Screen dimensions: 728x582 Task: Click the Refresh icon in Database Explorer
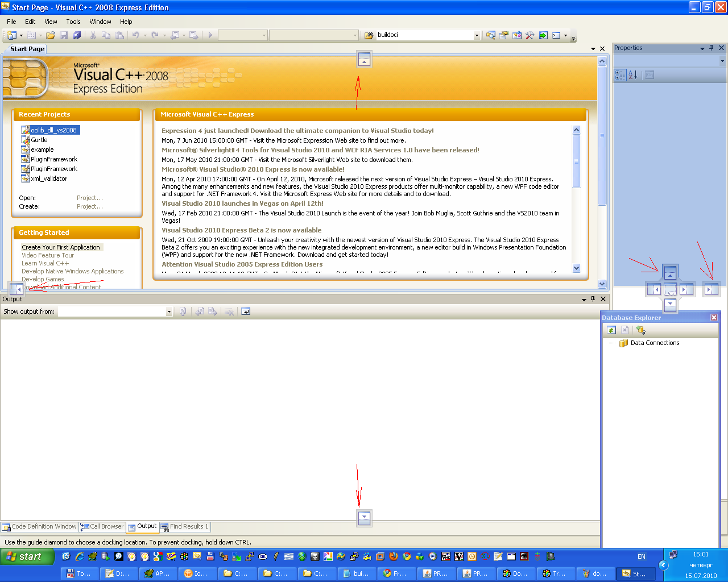[611, 330]
